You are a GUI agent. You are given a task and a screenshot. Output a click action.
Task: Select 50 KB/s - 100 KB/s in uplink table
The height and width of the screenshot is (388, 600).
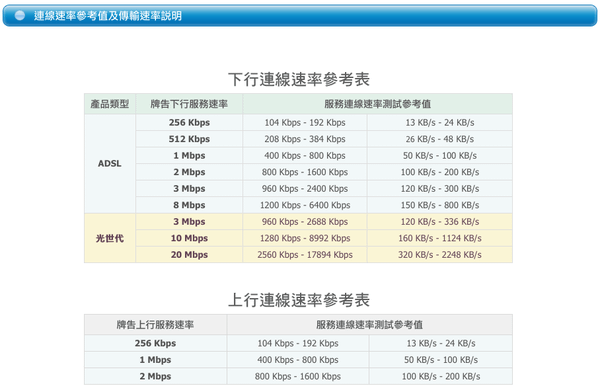point(441,360)
